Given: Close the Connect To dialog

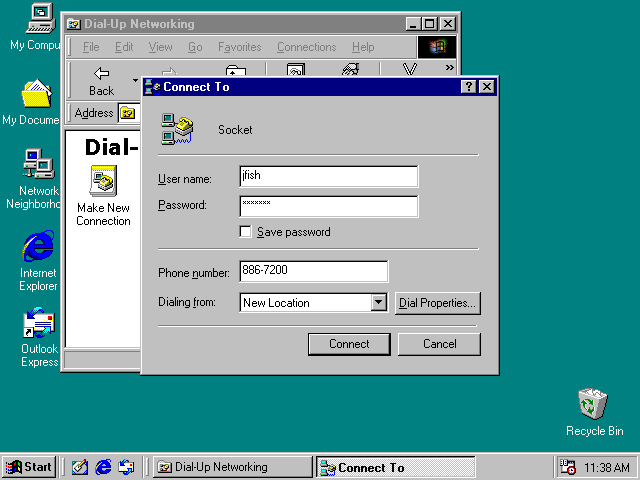Looking at the screenshot, I should [x=487, y=87].
